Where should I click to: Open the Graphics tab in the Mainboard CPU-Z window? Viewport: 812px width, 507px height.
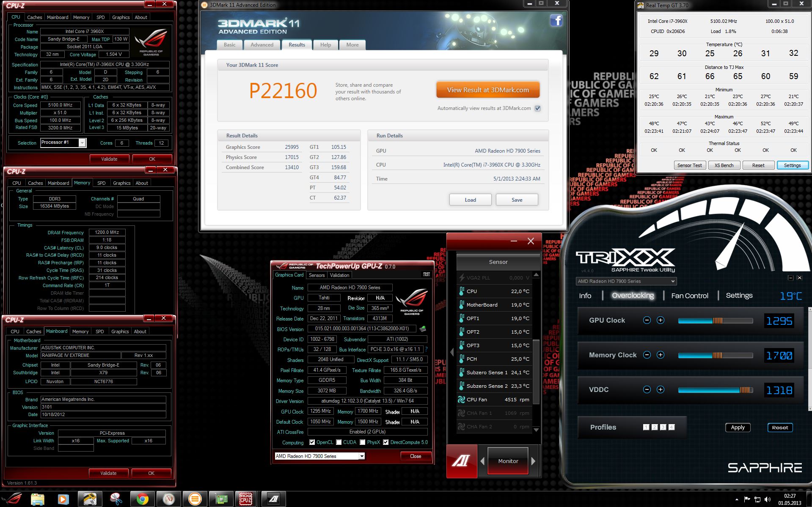(x=120, y=332)
